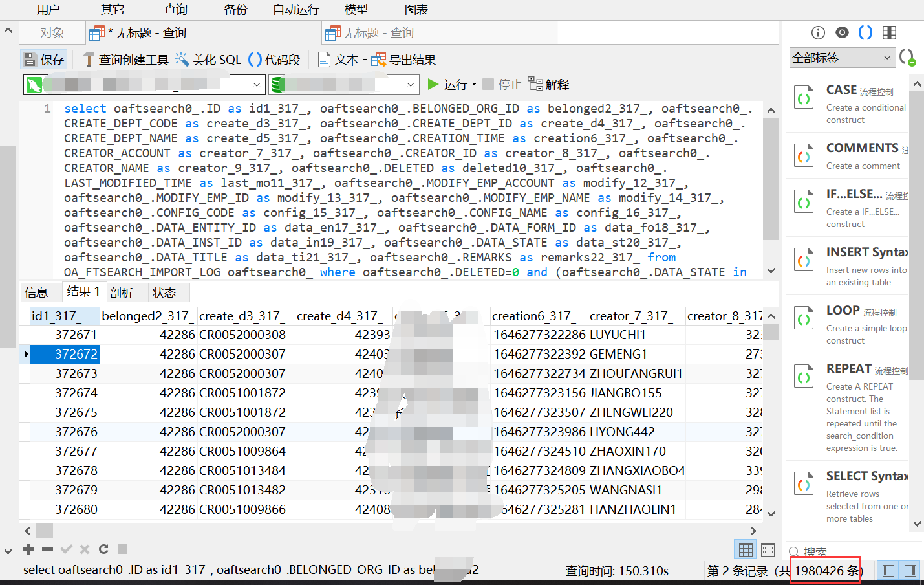Click the snippets panel scrollbar down arrow
The image size is (924, 585).
click(x=917, y=524)
